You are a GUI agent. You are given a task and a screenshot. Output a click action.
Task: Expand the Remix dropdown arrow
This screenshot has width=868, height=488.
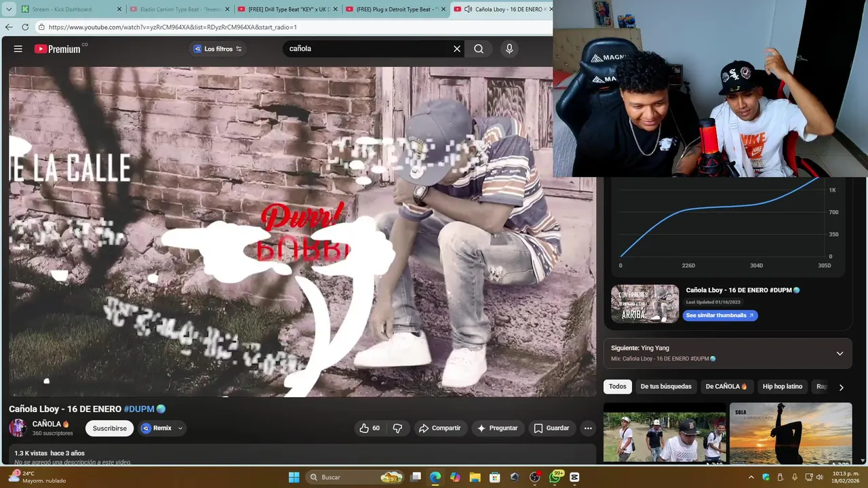click(180, 428)
